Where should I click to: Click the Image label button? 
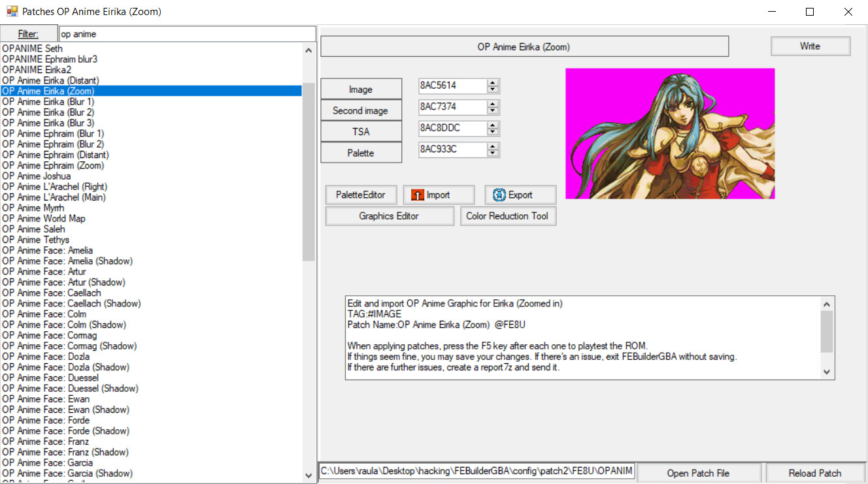361,89
